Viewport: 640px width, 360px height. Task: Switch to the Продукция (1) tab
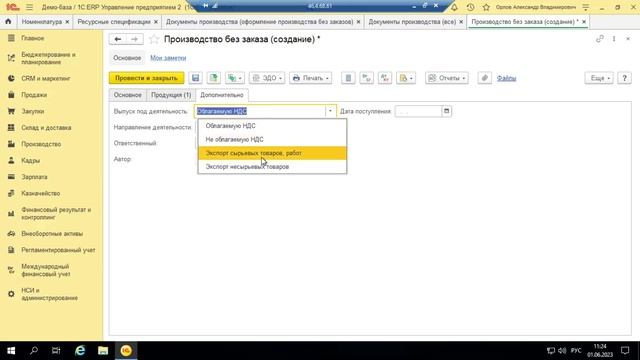coord(171,95)
